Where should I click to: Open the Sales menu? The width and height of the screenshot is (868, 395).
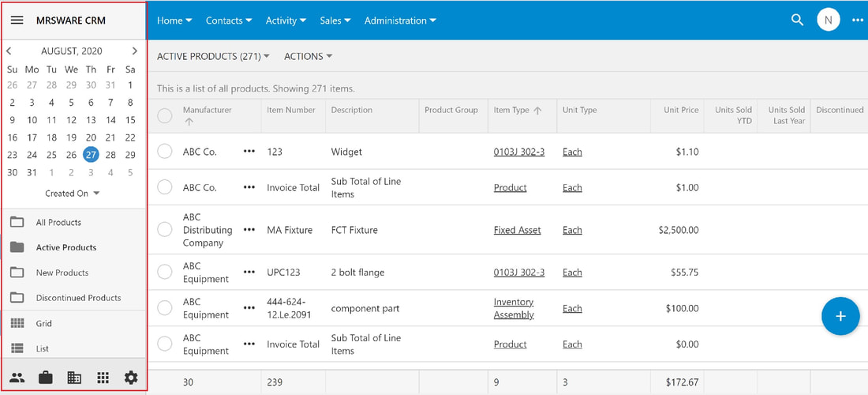335,21
